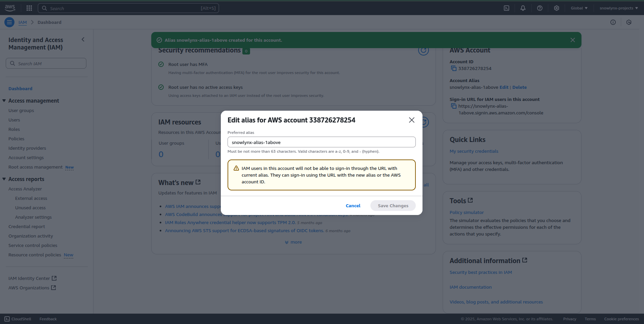Open the notifications bell
Image resolution: width=644 pixels, height=324 pixels.
point(523,8)
